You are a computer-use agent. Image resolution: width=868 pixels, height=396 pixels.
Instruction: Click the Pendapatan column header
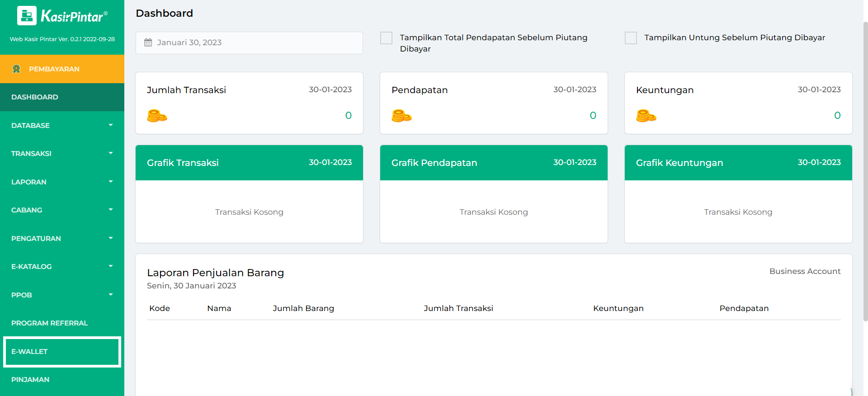pyautogui.click(x=744, y=308)
